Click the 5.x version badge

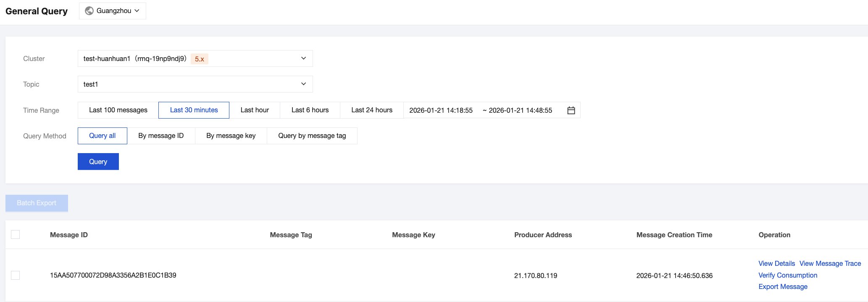199,59
